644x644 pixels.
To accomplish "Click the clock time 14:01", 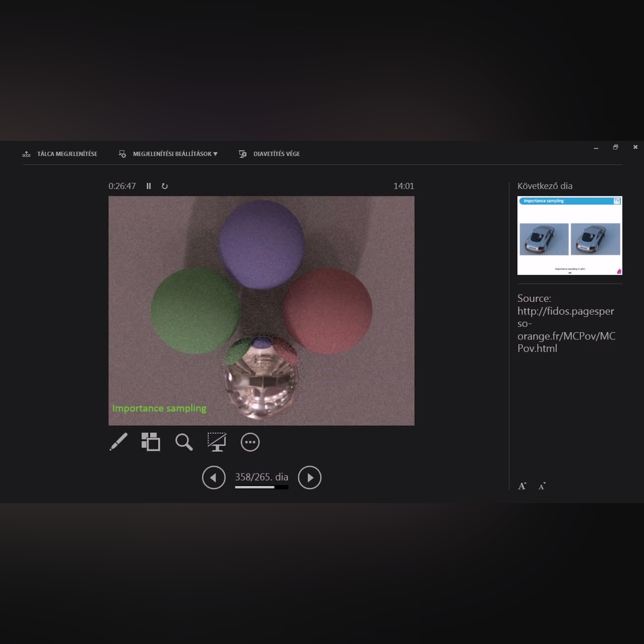I will pos(404,186).
